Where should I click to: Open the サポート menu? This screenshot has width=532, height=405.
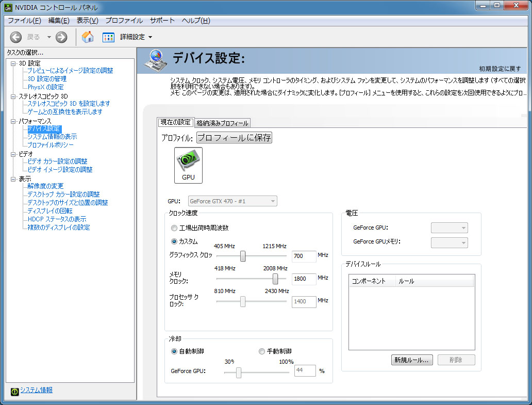pos(162,21)
